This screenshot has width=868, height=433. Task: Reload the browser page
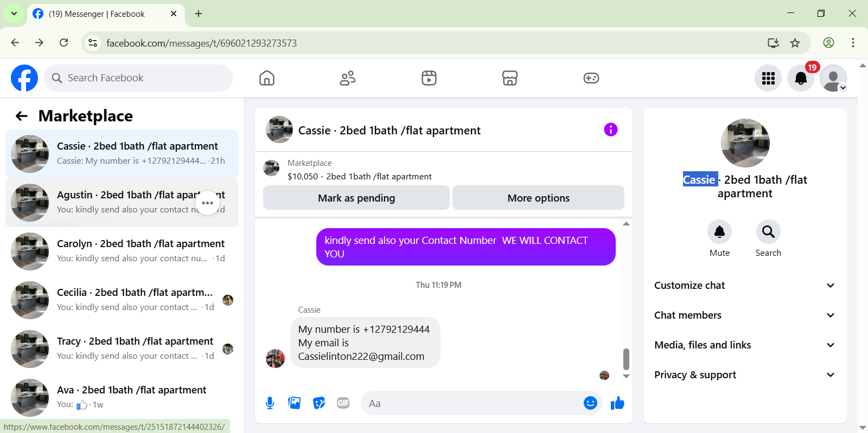pyautogui.click(x=64, y=43)
